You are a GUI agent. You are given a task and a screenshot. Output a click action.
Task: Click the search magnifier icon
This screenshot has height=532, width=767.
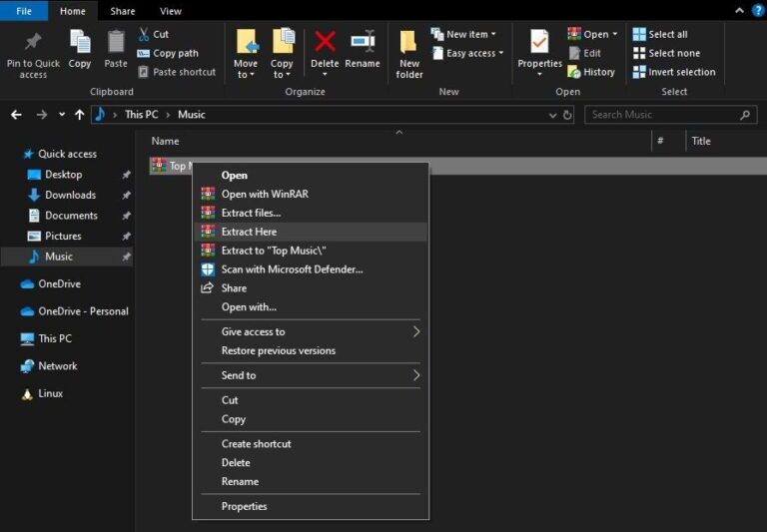click(745, 115)
